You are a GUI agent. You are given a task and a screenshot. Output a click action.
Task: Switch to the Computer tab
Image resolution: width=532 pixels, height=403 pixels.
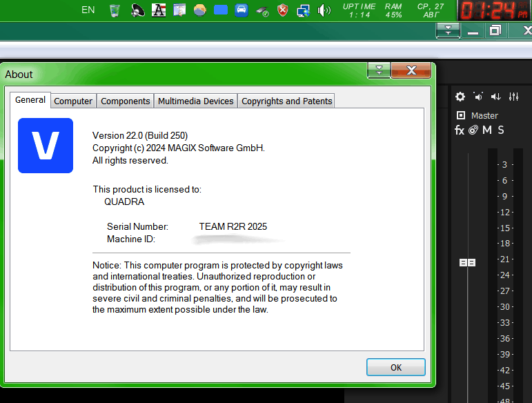point(73,101)
